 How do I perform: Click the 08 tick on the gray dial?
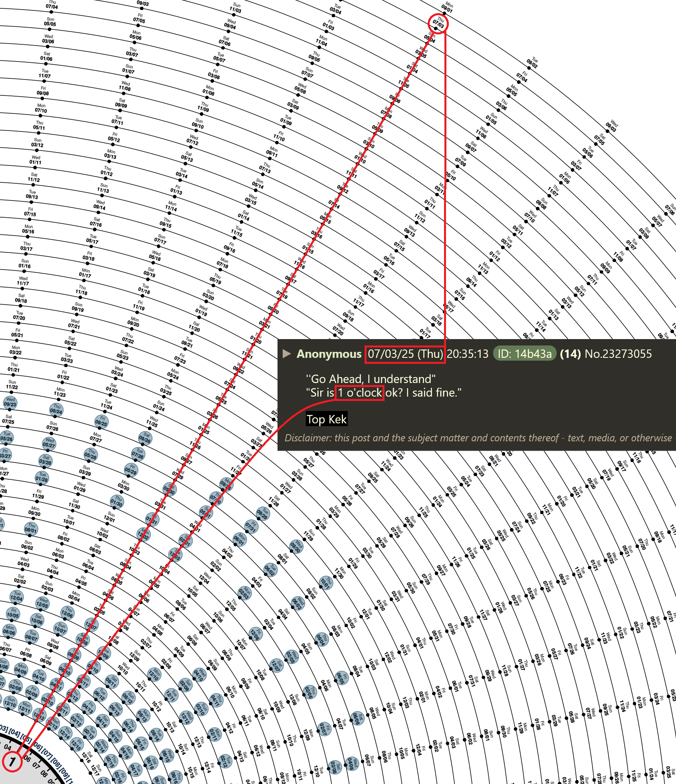(x=44, y=774)
